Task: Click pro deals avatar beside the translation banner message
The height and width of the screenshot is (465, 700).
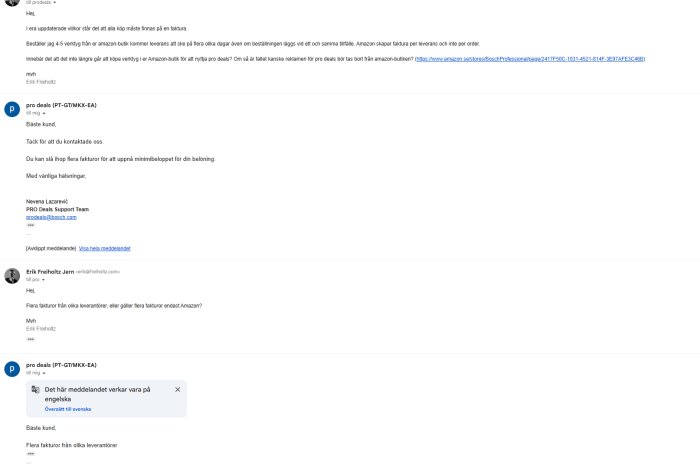Action: 12,369
